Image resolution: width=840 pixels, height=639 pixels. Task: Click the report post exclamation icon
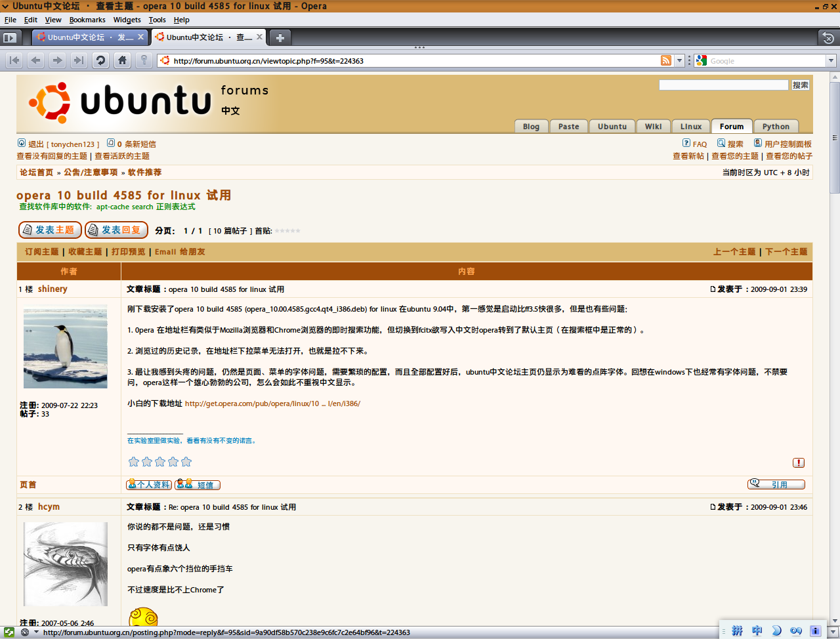tap(799, 463)
